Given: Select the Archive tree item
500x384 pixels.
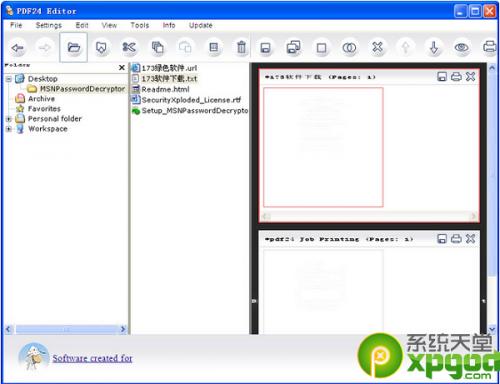Looking at the screenshot, I should click(x=41, y=99).
